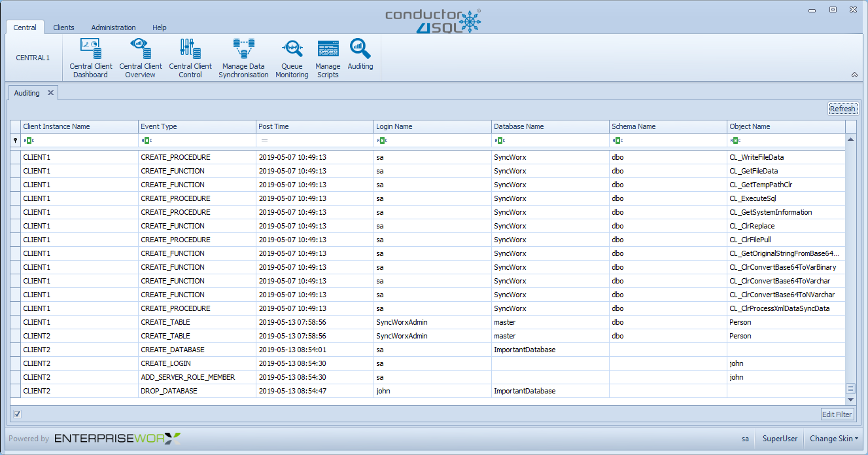Open Manage Data Synchronisation
This screenshot has height=455, width=868.
pyautogui.click(x=243, y=58)
